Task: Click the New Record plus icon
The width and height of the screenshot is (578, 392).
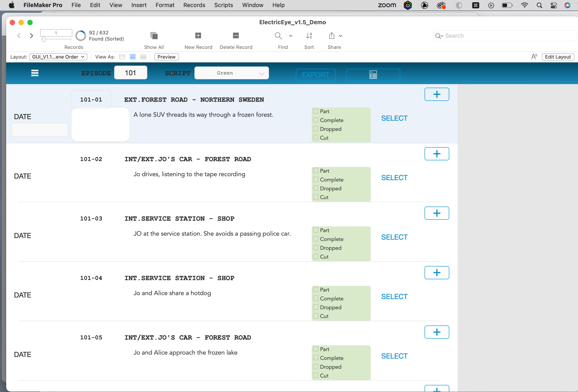Action: (x=198, y=36)
